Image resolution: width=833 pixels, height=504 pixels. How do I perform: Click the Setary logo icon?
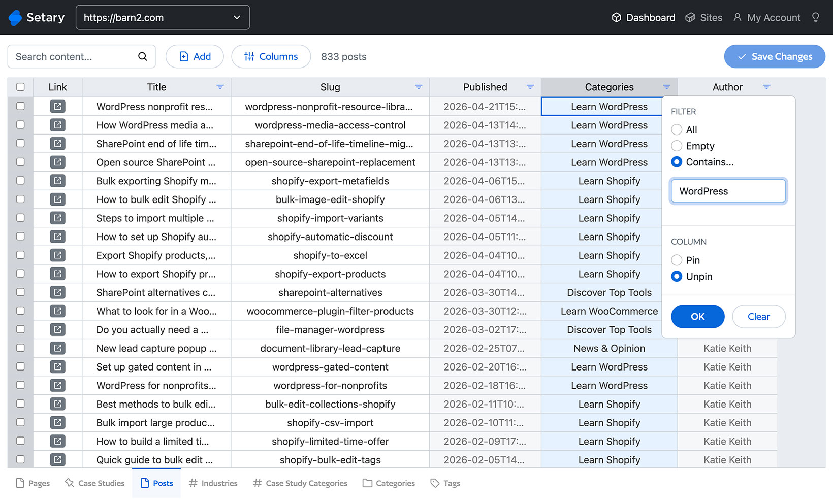coord(15,18)
